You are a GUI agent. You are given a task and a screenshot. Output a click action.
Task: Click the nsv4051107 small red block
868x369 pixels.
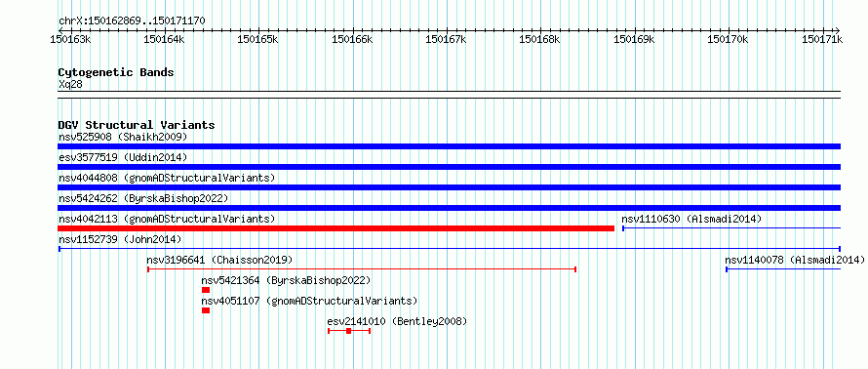[x=206, y=310]
